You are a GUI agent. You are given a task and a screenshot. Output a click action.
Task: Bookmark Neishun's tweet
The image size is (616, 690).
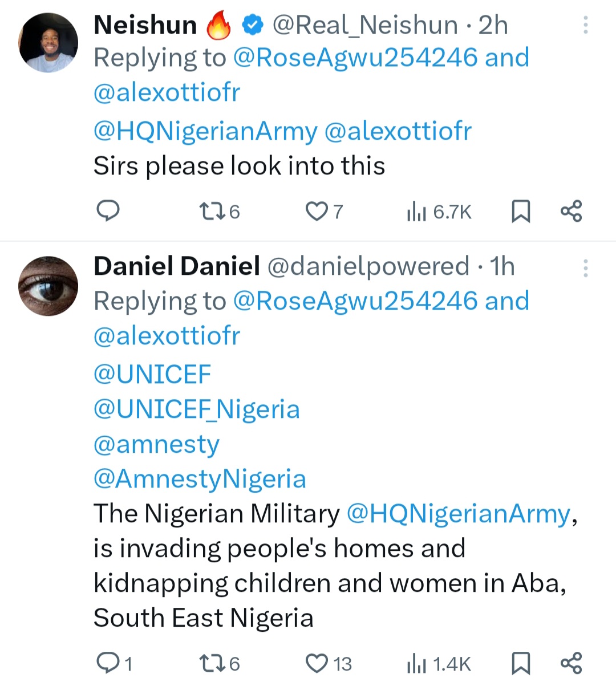pyautogui.click(x=521, y=212)
